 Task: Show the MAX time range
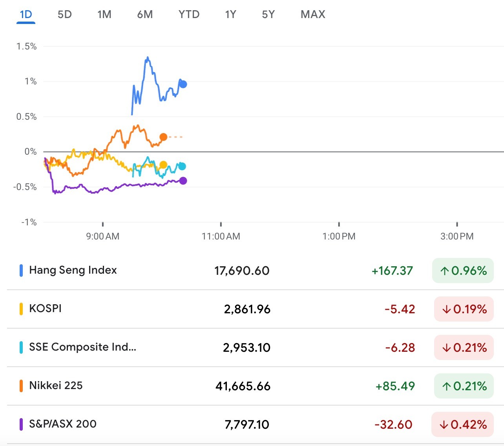313,15
